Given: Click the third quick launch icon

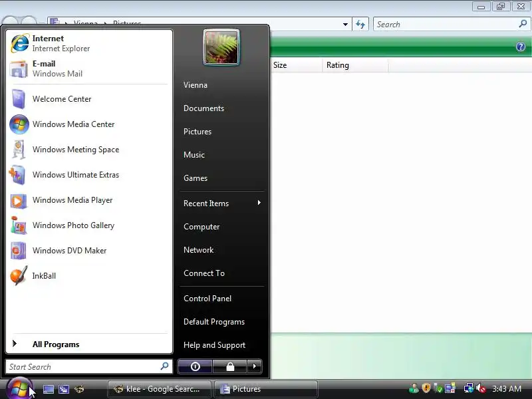Looking at the screenshot, I should pyautogui.click(x=79, y=389).
